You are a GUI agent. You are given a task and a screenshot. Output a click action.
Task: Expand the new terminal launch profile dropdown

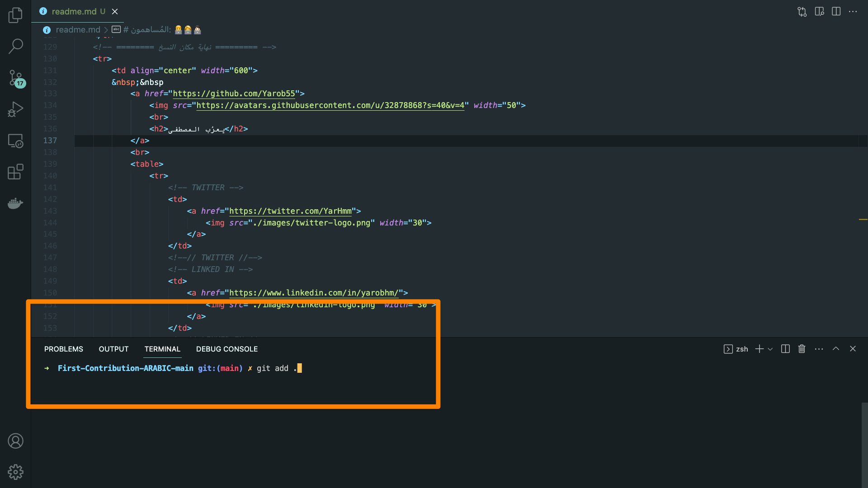coord(770,349)
